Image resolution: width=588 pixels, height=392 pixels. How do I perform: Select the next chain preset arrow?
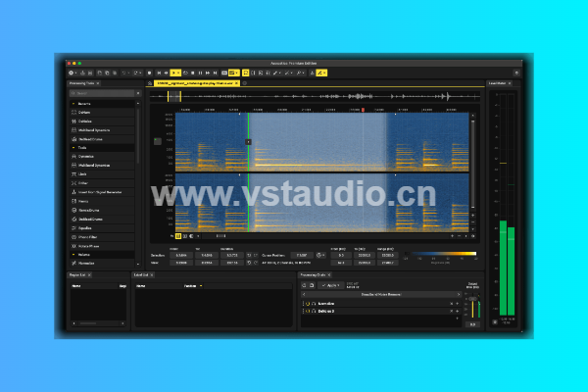click(x=459, y=294)
